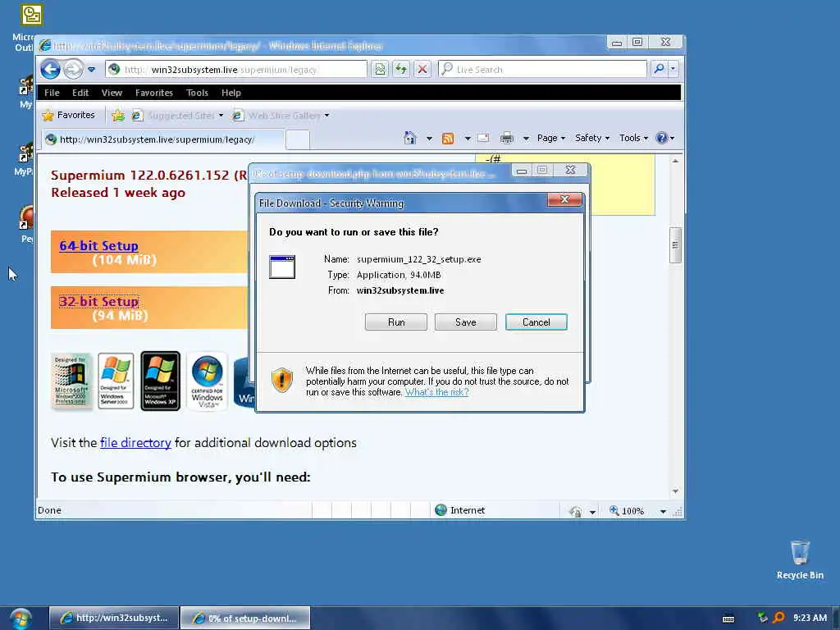Screen dimensions: 840x630
Task: Click the security shield warning icon
Action: (x=282, y=380)
